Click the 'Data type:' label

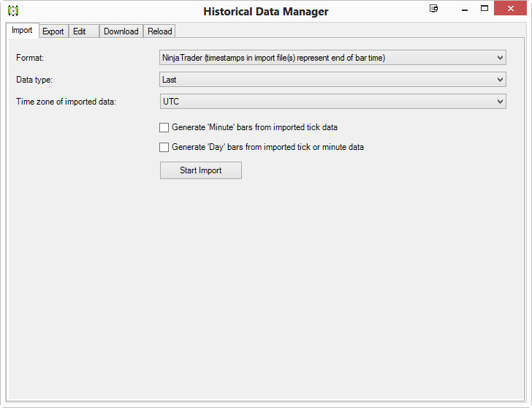point(34,80)
